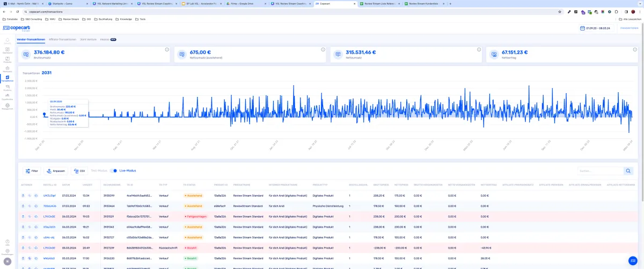Switch to the Joint Venture tab
This screenshot has width=644, height=269.
88,39
